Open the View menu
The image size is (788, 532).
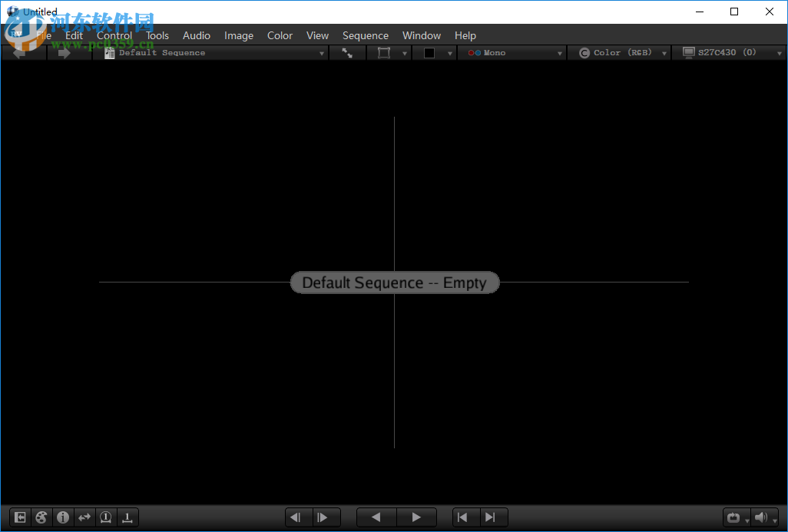click(x=318, y=35)
